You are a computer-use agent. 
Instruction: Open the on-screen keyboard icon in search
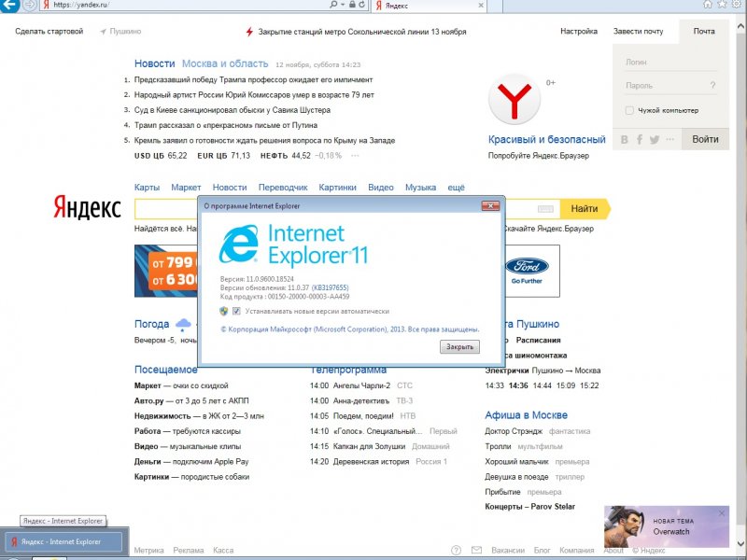(545, 208)
